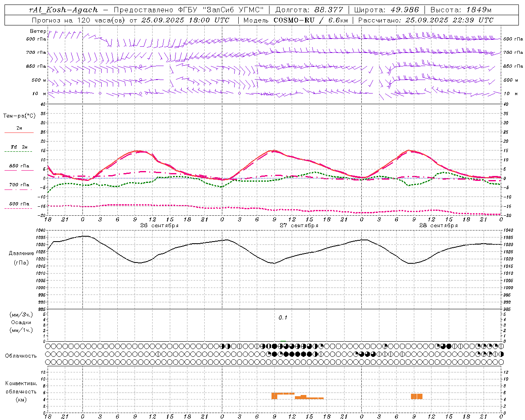Screen dimensions: 525x420
Task: Click the Модель COSMO-RU / 6.6км text
Action: 296,20
